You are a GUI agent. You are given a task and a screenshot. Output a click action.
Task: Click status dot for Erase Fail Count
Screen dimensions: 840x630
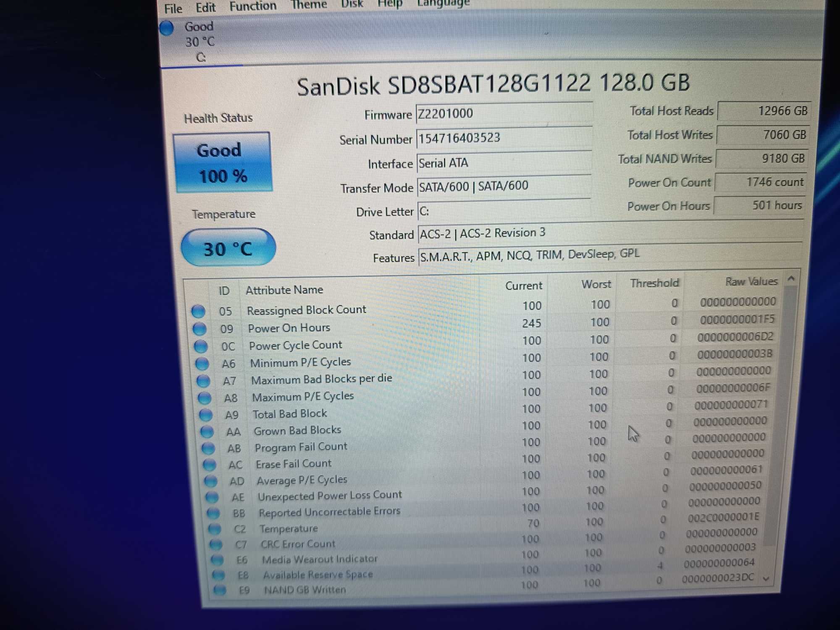coord(210,465)
